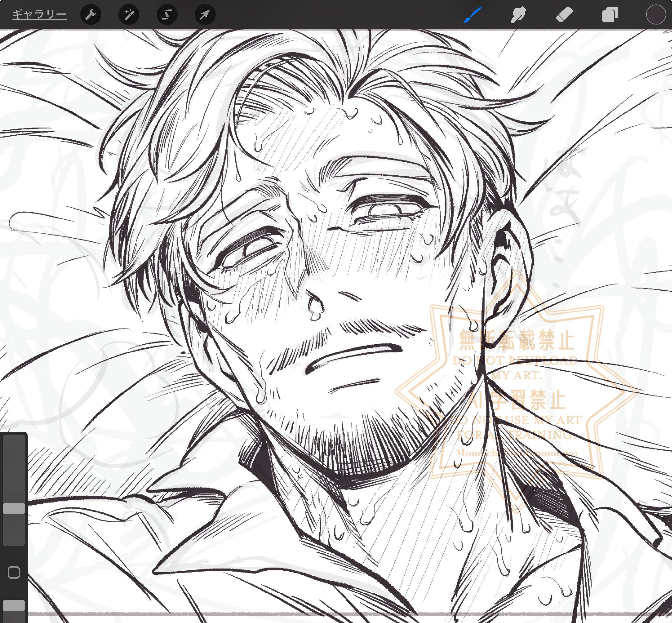Activate the Selection S-shaped tool
Image resolution: width=672 pixels, height=623 pixels.
coord(167,14)
